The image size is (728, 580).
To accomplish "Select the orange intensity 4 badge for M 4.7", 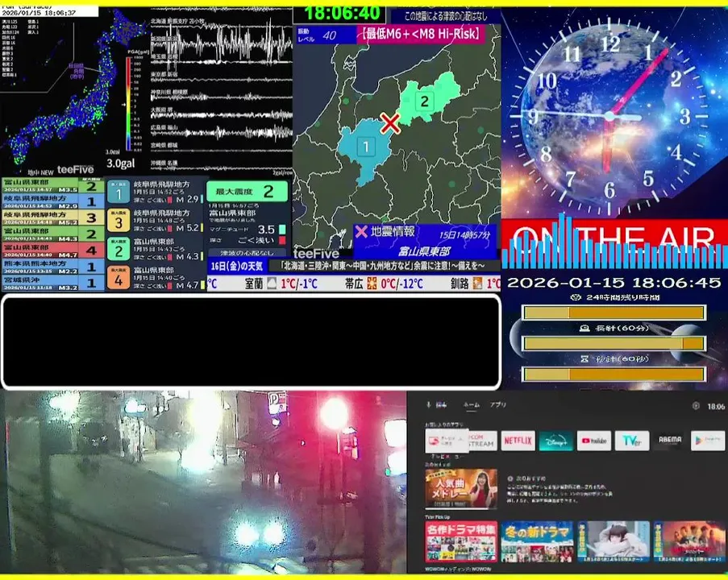I will tap(119, 277).
